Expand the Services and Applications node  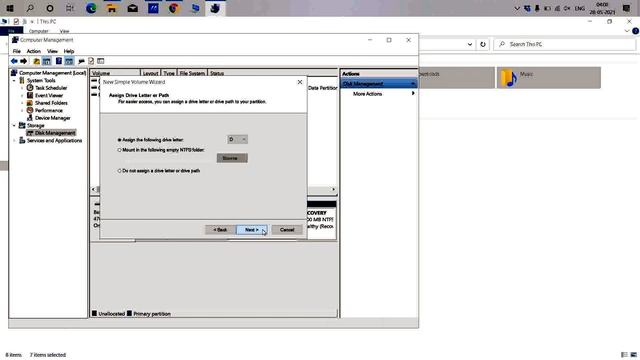coord(14,141)
